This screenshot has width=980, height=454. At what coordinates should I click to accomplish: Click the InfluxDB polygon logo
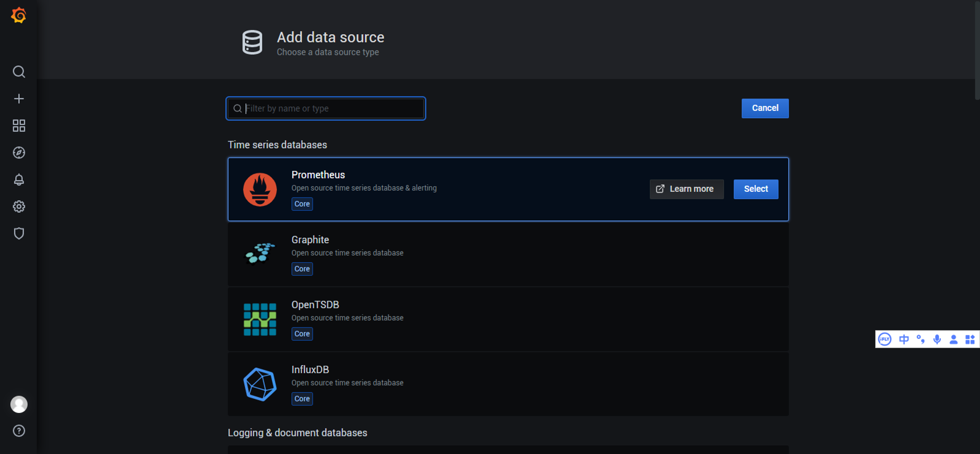pyautogui.click(x=260, y=384)
